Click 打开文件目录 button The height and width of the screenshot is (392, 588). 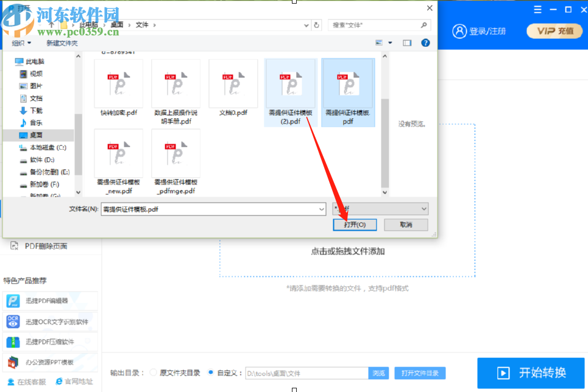[420, 373]
